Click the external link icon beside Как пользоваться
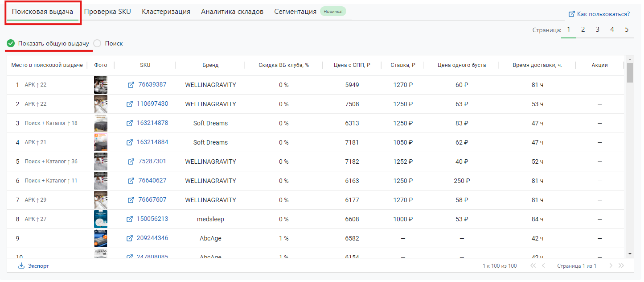Screen dimensions: 644x282 (572, 14)
